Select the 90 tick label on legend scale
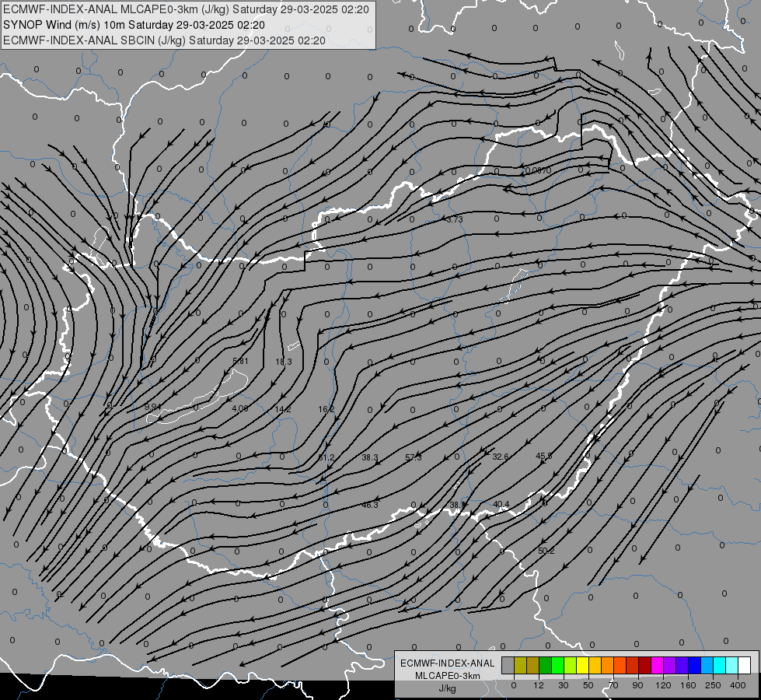Screen dimensions: 761x700 click(x=637, y=685)
